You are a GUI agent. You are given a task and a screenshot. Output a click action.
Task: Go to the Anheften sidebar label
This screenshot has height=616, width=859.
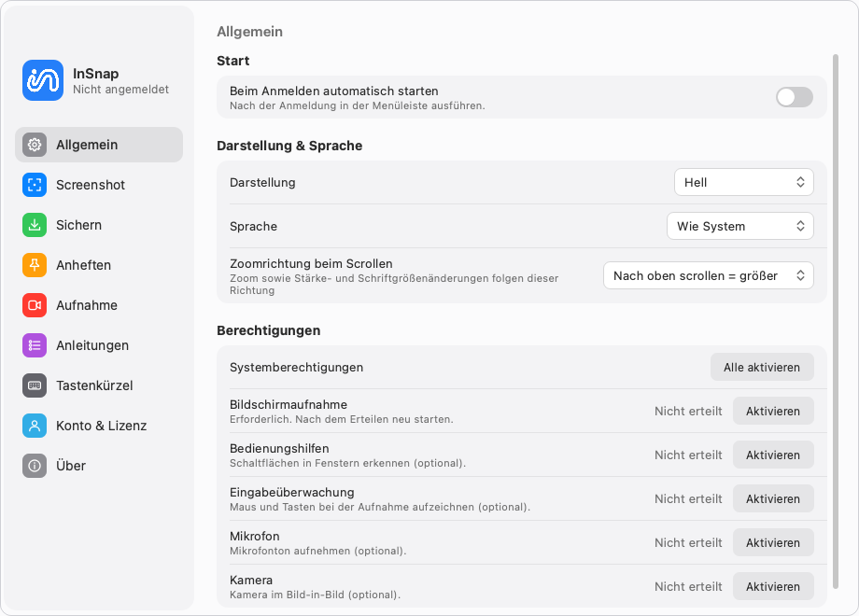pos(83,265)
